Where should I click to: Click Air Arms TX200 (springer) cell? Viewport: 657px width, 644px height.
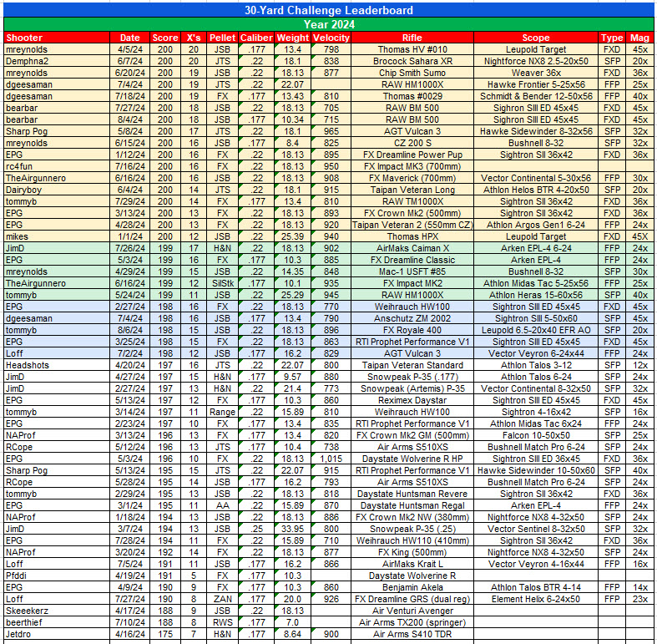412,622
